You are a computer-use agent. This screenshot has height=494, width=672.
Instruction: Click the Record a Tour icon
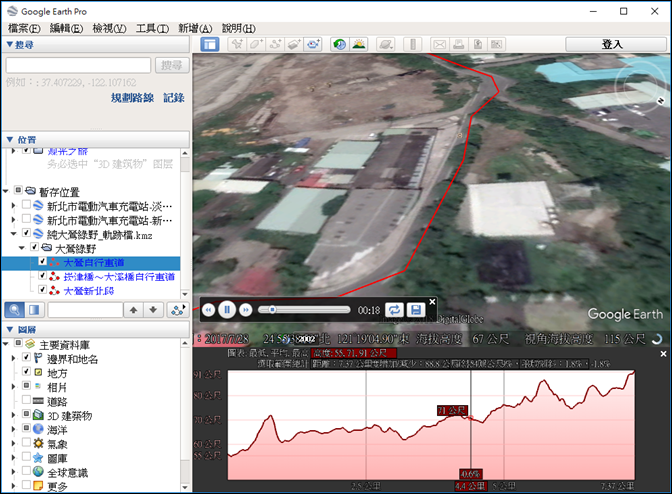[313, 44]
